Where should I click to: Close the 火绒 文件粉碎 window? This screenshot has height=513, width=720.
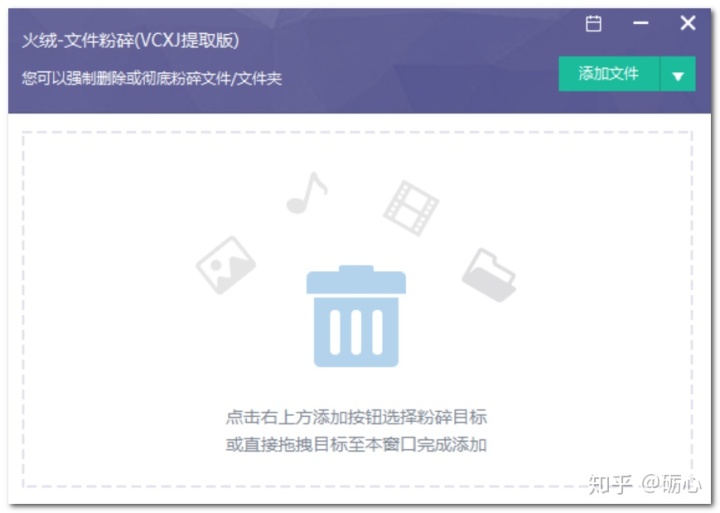688,23
